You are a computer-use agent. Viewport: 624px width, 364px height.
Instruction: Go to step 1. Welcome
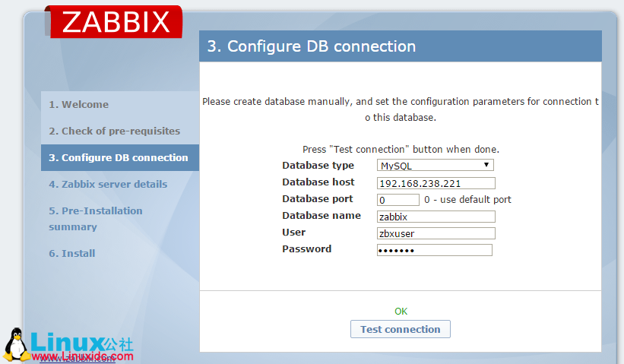click(x=79, y=104)
